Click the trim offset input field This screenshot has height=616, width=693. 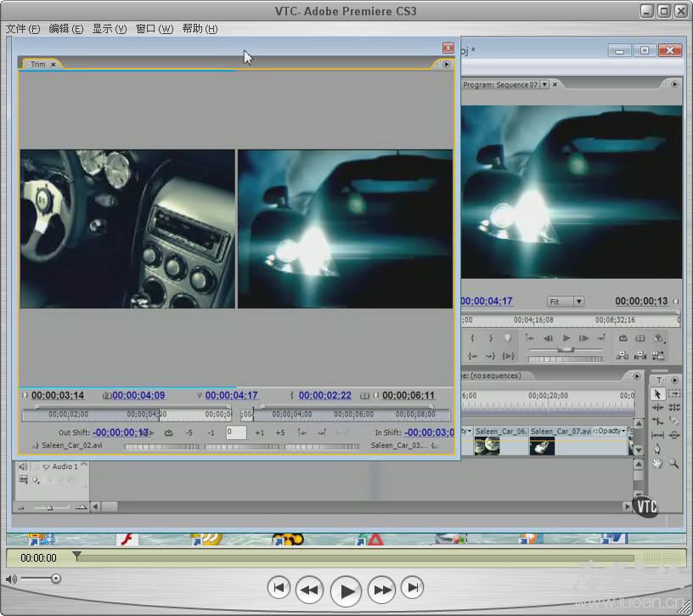point(236,432)
